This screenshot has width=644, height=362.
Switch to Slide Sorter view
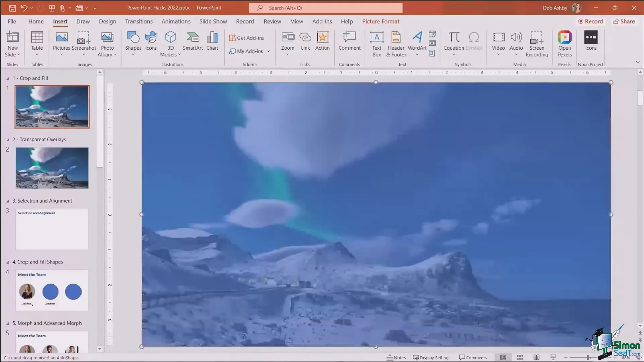[520, 358]
